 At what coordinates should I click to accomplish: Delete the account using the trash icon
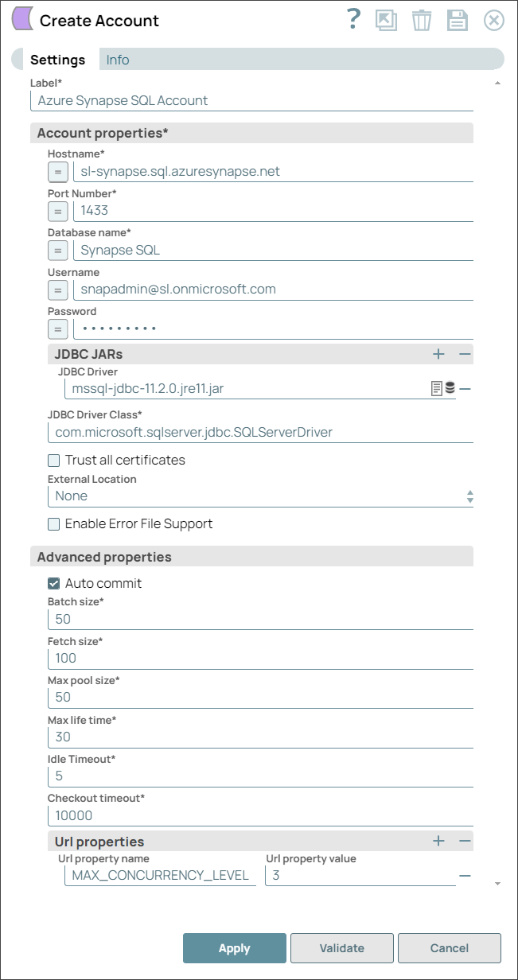[422, 20]
